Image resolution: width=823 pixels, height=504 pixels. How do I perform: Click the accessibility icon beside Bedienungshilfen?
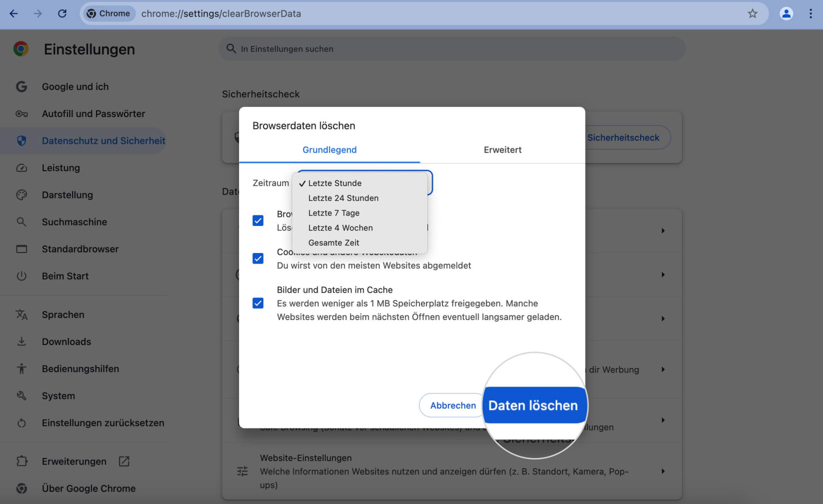pos(21,368)
